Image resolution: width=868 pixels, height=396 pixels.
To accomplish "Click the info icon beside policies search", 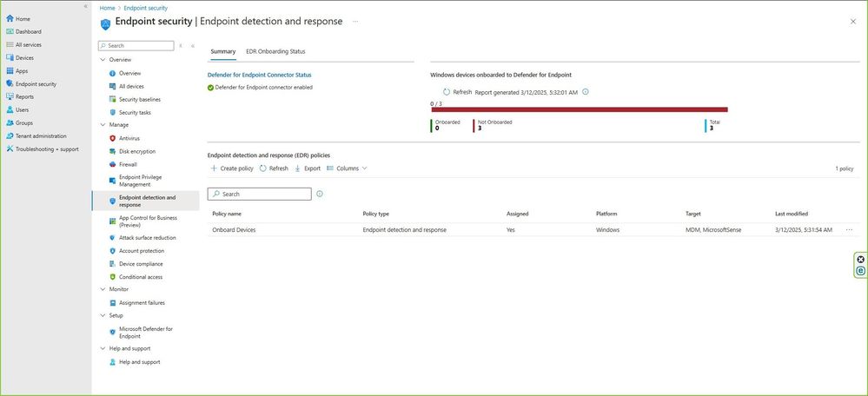I will click(x=320, y=195).
